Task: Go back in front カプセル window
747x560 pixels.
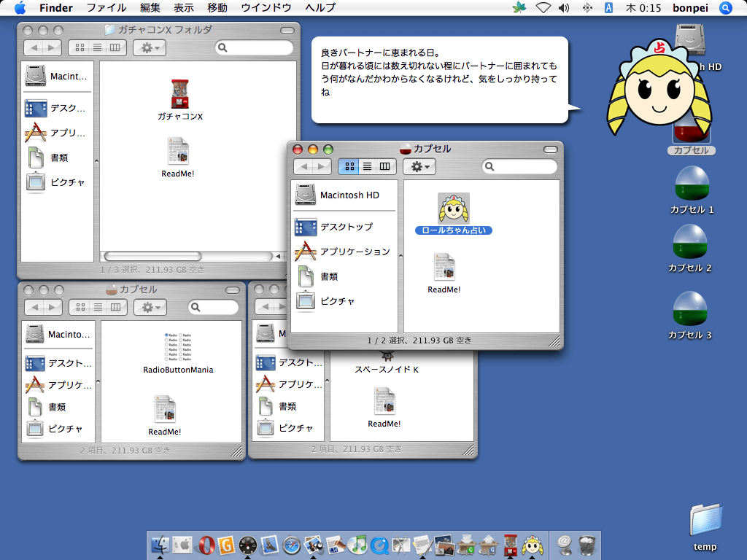Action: (304, 166)
